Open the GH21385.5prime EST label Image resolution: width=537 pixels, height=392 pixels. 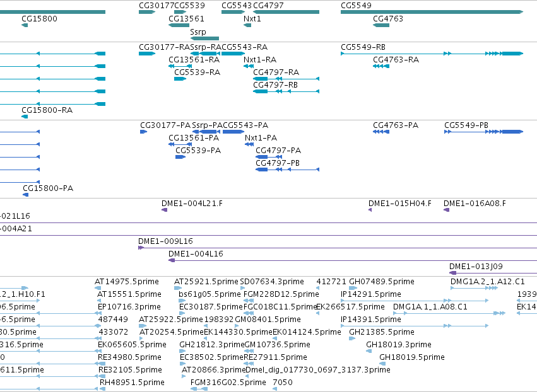click(382, 332)
